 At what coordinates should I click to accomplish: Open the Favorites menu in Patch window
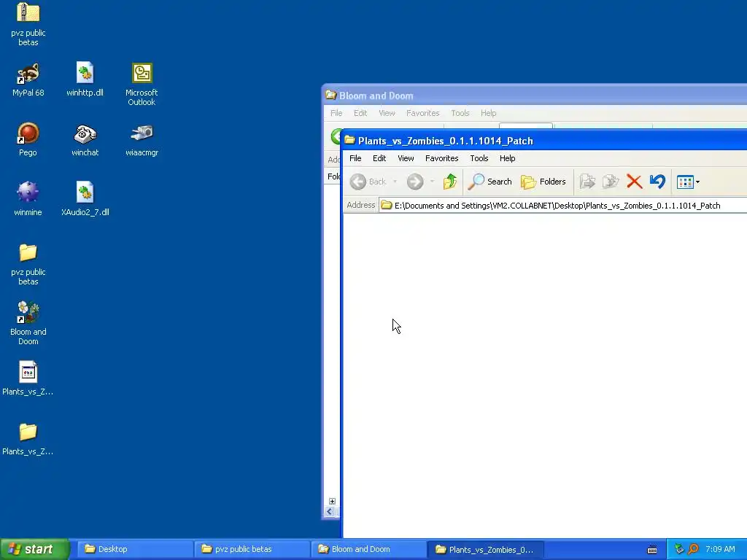(441, 158)
